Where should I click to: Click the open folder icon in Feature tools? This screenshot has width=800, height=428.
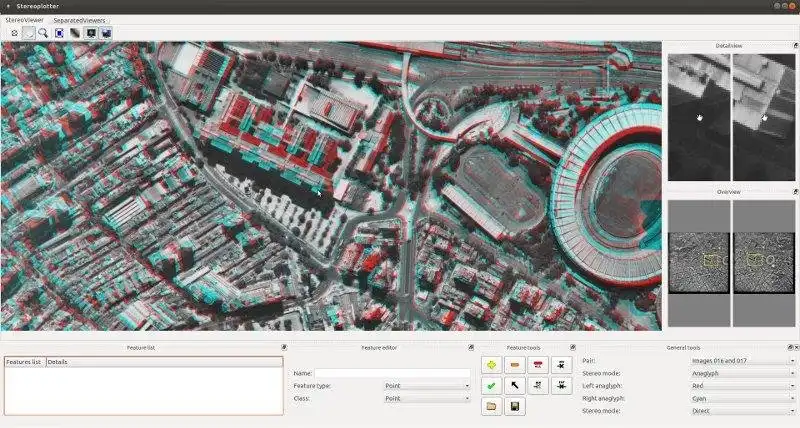[491, 407]
